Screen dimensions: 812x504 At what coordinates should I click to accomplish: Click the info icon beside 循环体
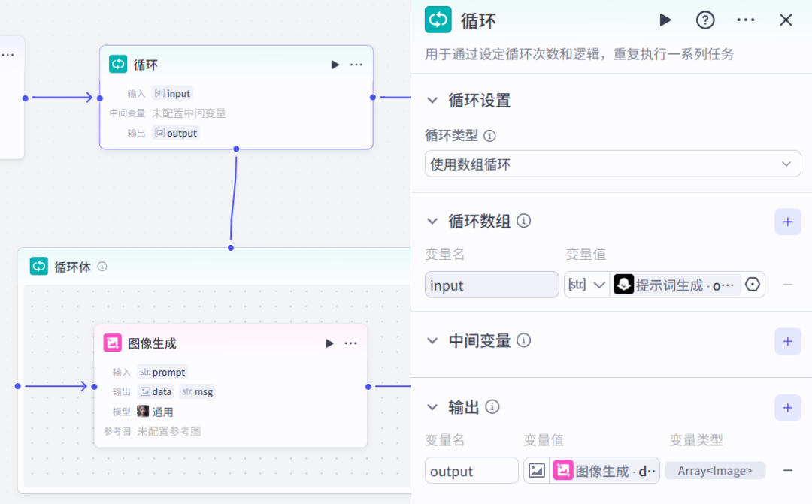102,267
